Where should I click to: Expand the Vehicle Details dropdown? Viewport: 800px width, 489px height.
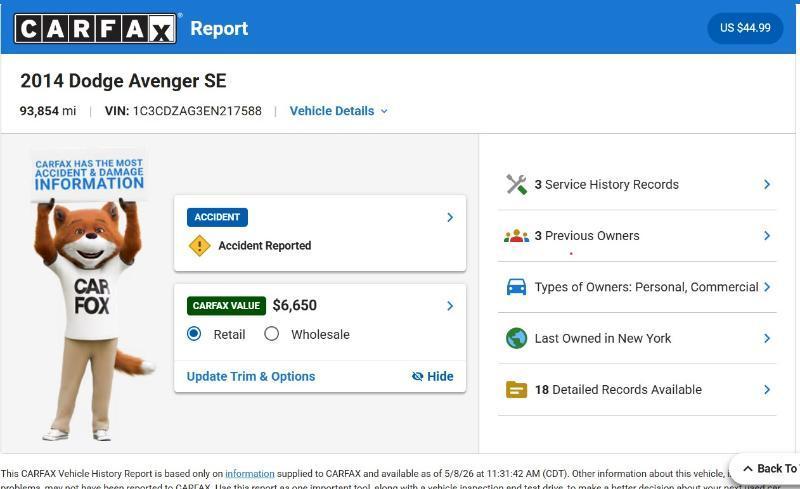coord(339,111)
